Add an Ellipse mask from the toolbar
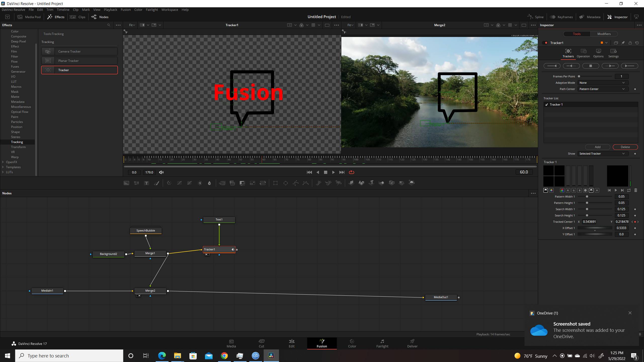Screen dimensions: 644x362 pos(286,183)
